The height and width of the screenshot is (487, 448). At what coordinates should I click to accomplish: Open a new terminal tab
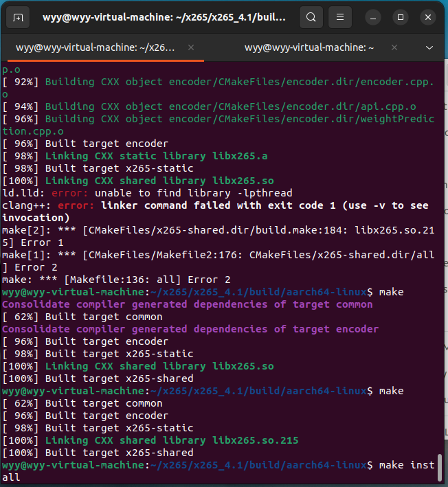pyautogui.click(x=18, y=17)
